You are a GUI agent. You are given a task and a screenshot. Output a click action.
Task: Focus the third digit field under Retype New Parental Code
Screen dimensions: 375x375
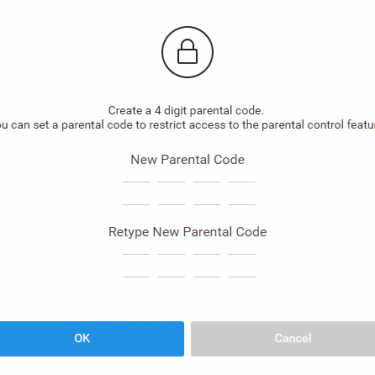207,266
